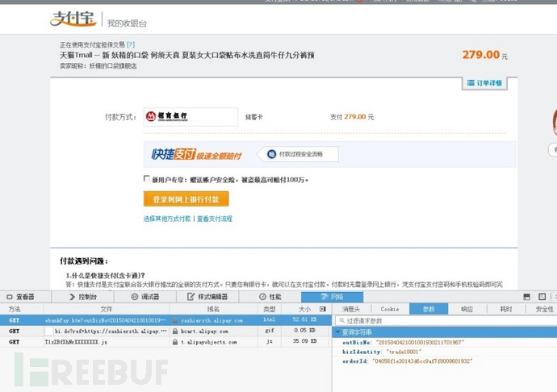Open the [?] help link for 担保交易
This screenshot has height=392, width=557.
(x=131, y=44)
